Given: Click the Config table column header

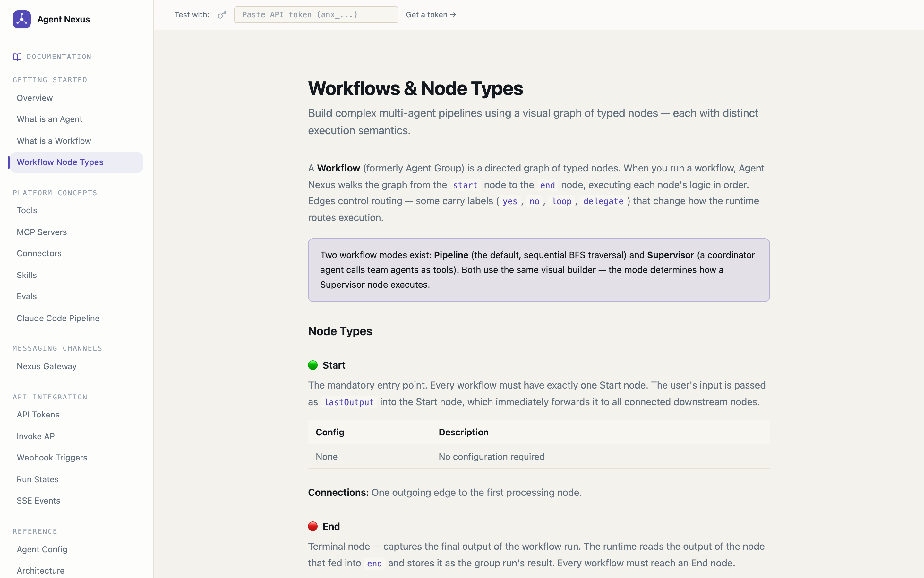Looking at the screenshot, I should (x=330, y=432).
